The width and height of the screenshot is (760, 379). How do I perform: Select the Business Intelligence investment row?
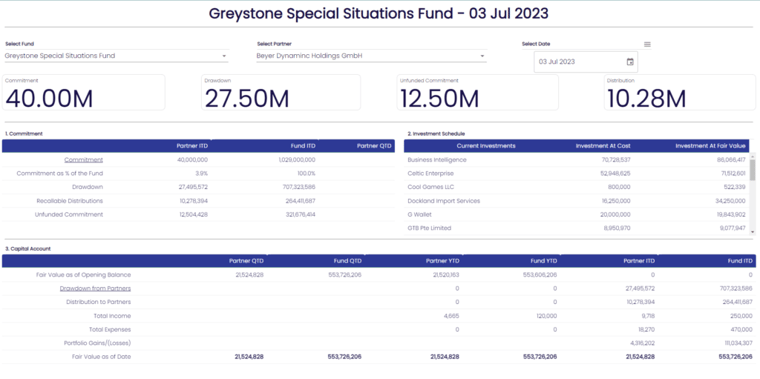(x=576, y=159)
